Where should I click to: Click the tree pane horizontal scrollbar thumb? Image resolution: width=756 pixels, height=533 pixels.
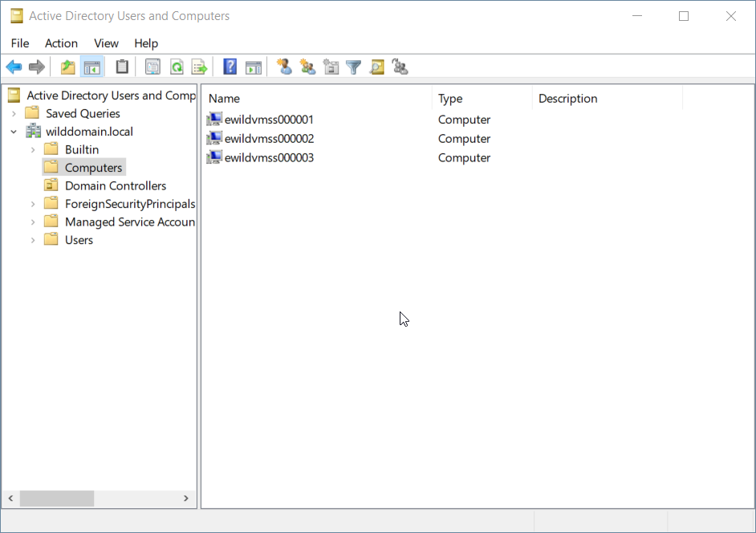coord(57,498)
